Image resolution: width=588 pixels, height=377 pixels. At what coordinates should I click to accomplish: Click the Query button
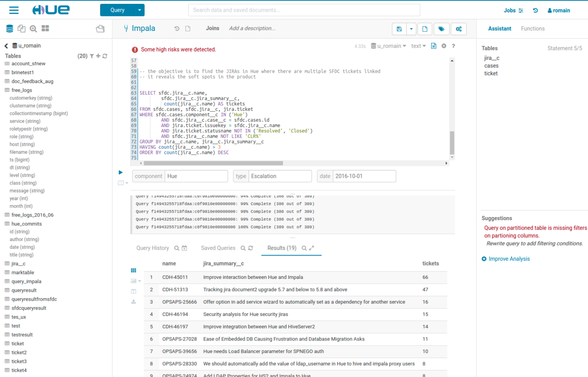117,10
